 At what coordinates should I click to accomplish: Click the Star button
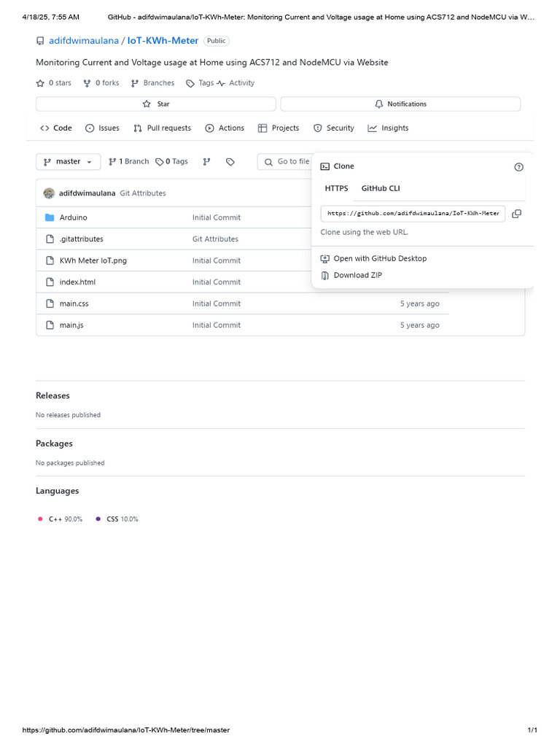point(156,104)
